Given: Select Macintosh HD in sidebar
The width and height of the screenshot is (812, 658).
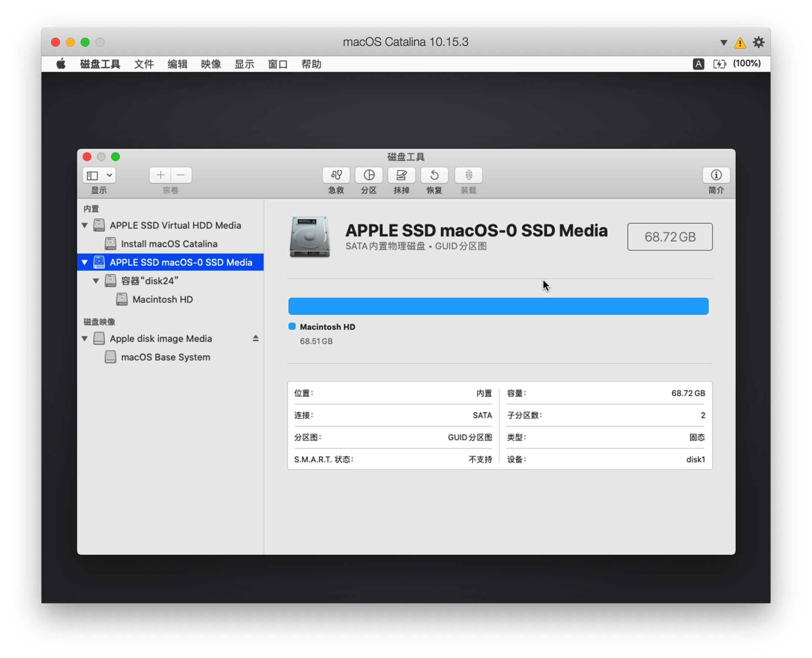Looking at the screenshot, I should (162, 299).
